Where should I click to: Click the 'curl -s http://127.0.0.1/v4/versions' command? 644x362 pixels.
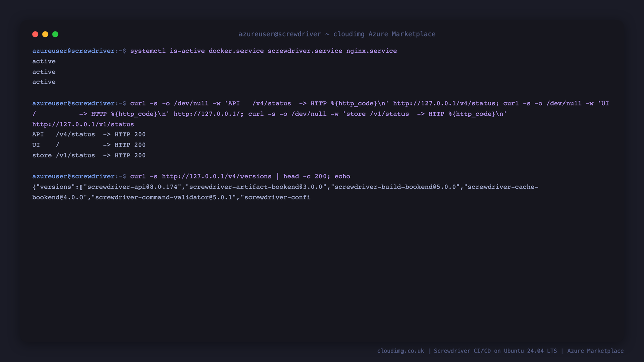click(x=201, y=176)
